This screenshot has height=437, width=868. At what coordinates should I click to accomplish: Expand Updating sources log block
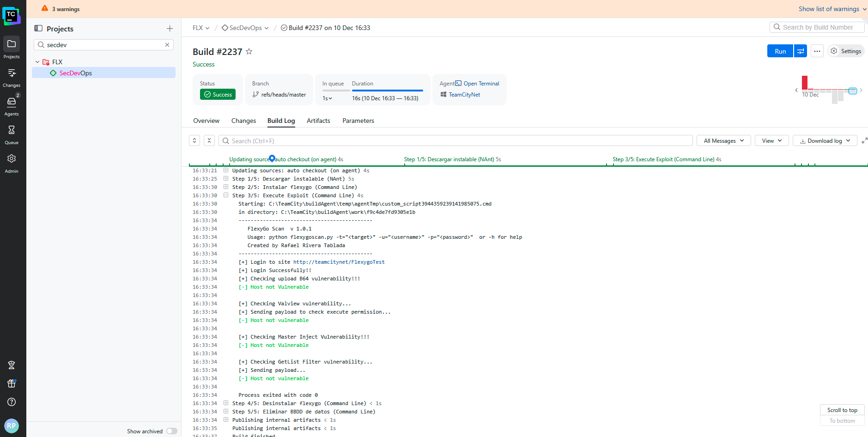tap(226, 170)
